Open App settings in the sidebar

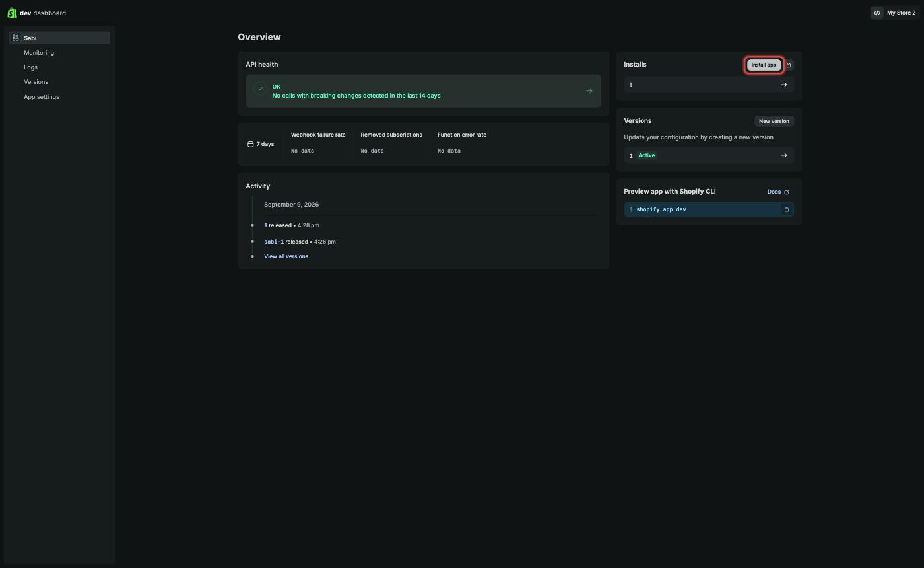tap(42, 97)
